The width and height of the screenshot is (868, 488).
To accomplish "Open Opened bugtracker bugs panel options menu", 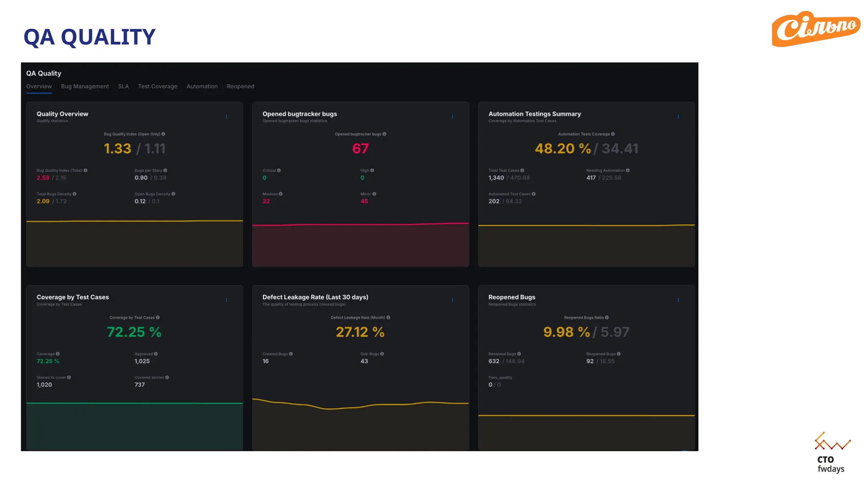I will click(x=452, y=116).
